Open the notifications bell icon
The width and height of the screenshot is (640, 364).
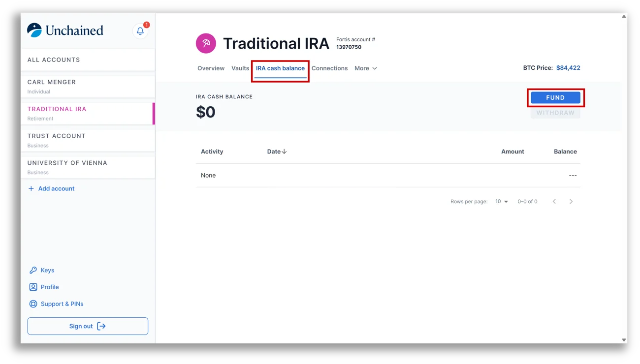point(140,31)
